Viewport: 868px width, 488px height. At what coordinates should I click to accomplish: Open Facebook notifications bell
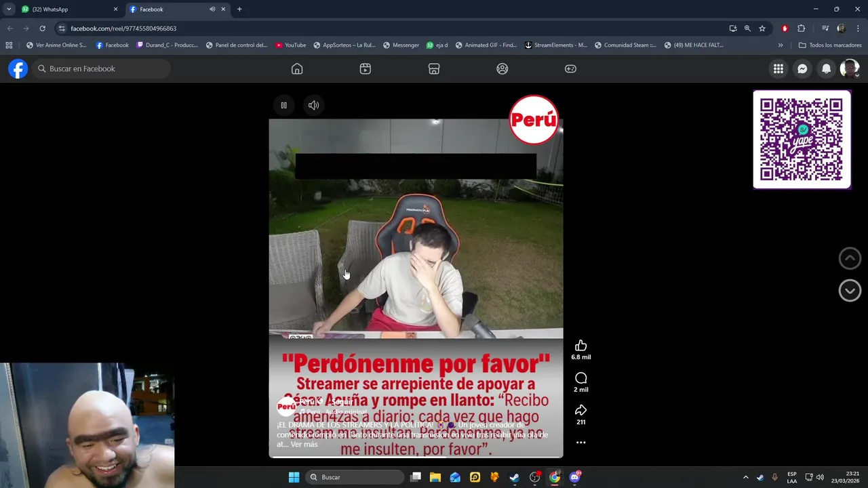[826, 68]
